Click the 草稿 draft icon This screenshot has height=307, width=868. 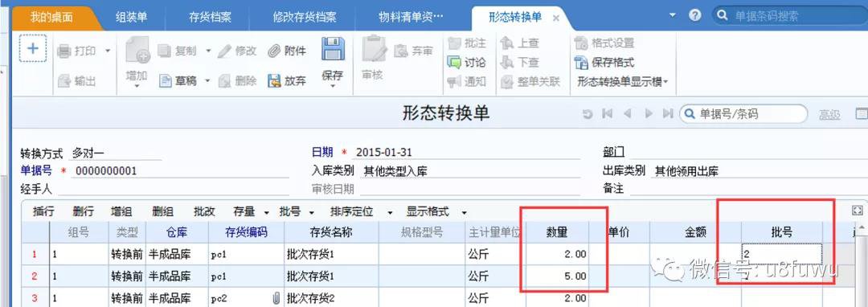[x=166, y=80]
